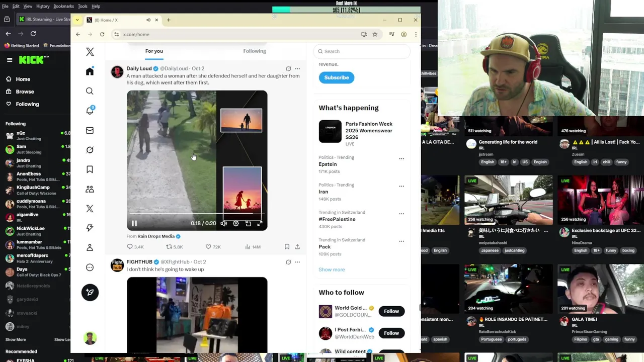
Task: Open the tab search dropdown arrow
Action: 77,20
